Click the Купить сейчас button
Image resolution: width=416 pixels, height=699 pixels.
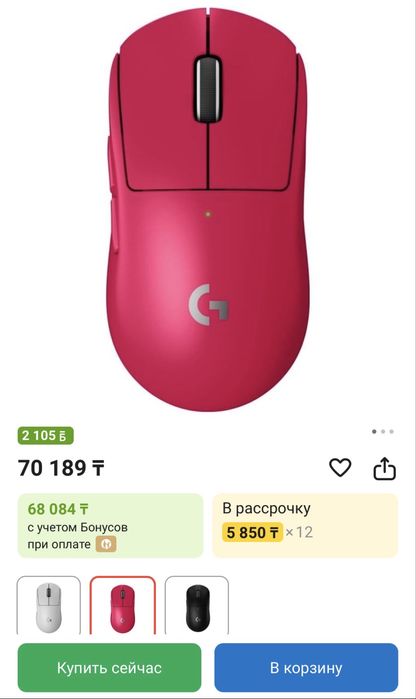[x=109, y=667]
